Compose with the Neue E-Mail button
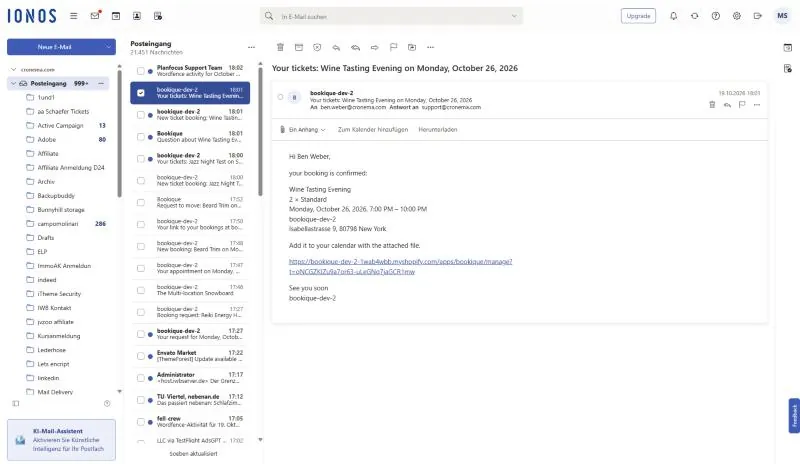 point(55,46)
